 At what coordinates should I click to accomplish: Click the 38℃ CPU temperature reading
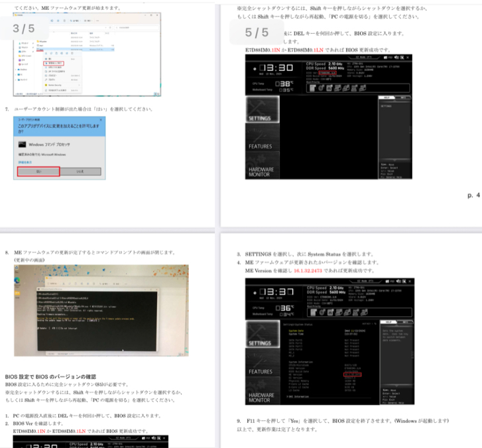tap(284, 84)
